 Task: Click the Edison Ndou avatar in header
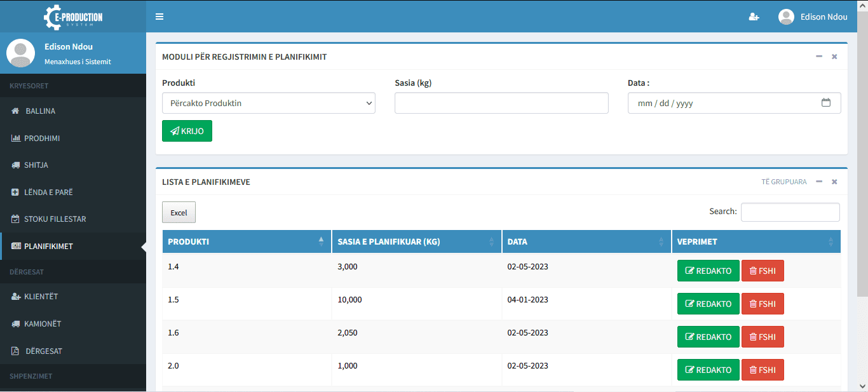pyautogui.click(x=786, y=17)
